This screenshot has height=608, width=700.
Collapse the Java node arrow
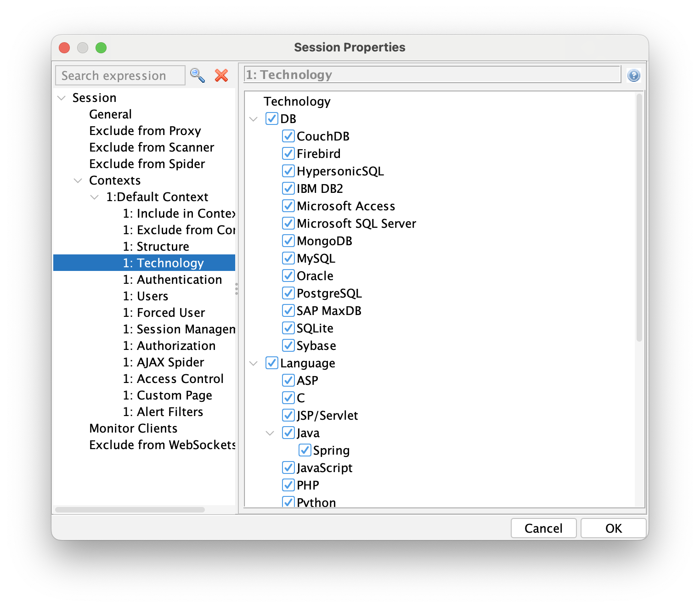270,433
